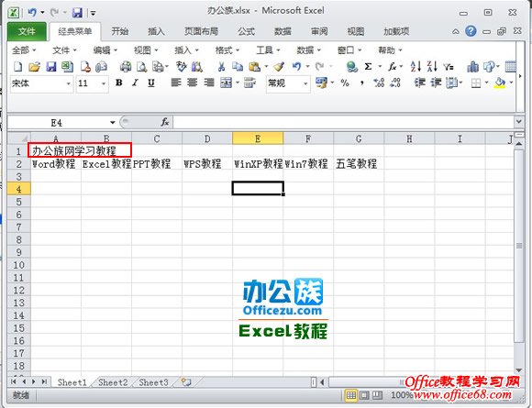532x408 pixels.
Task: Open Customize Quick Access Toolbar dropdown in title bar
Action: pyautogui.click(x=93, y=13)
